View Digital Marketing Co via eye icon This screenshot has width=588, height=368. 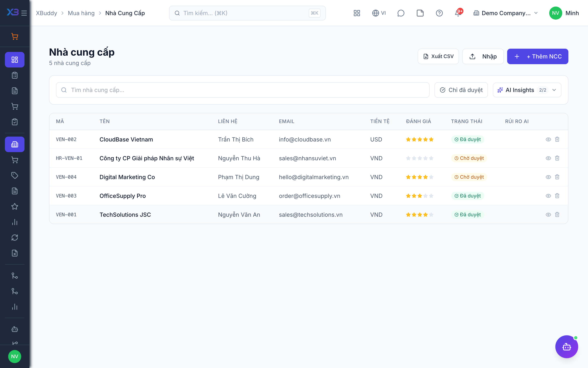548,177
